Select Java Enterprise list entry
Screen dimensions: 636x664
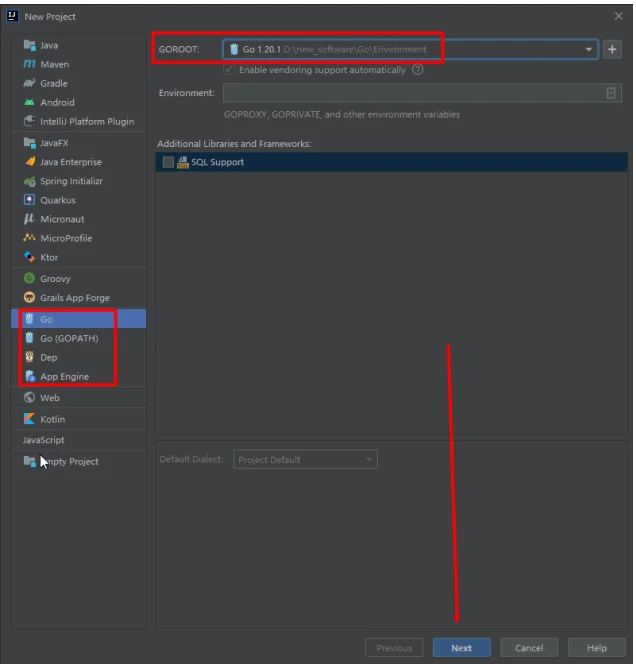click(x=78, y=162)
